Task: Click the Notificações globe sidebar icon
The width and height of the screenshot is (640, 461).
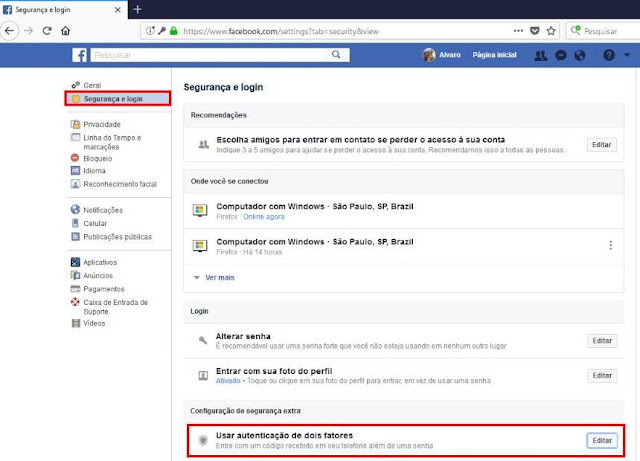Action: pyautogui.click(x=75, y=209)
